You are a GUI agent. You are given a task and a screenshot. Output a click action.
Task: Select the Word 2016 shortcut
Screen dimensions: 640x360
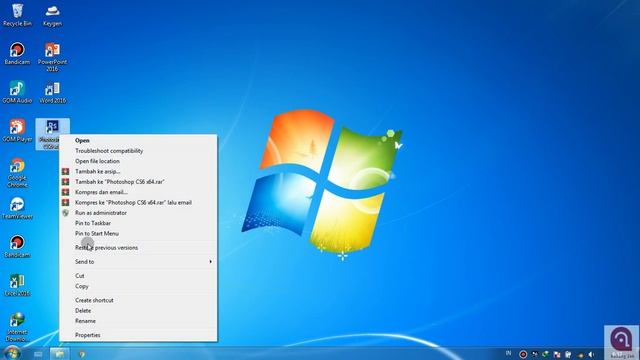tap(52, 92)
